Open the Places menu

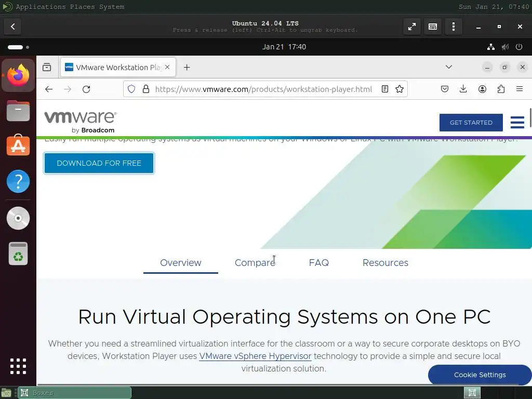83,7
